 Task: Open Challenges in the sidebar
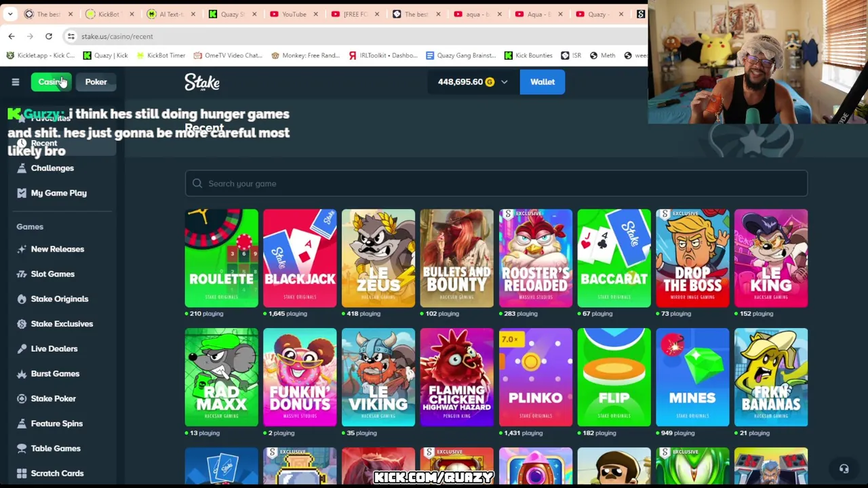[52, 168]
